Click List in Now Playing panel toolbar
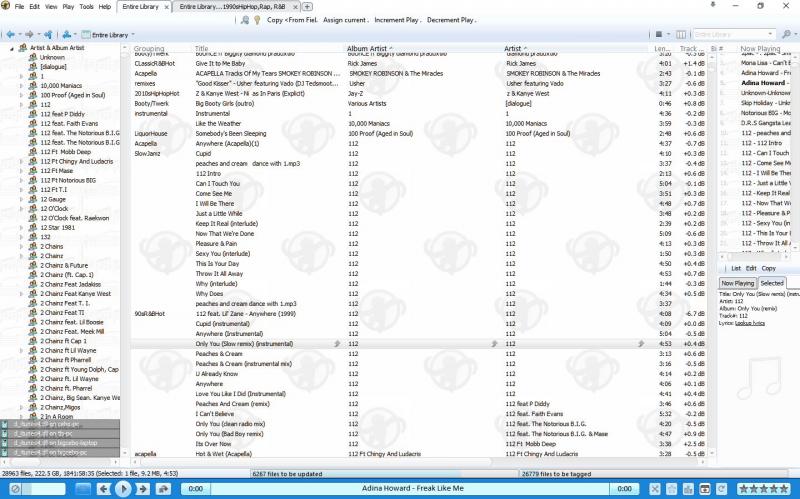 [x=736, y=268]
